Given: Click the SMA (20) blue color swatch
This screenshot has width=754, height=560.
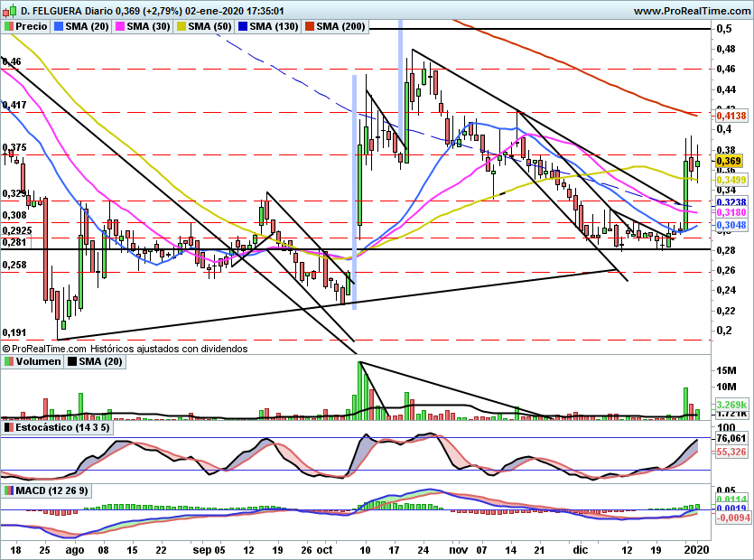Looking at the screenshot, I should click(x=60, y=27).
